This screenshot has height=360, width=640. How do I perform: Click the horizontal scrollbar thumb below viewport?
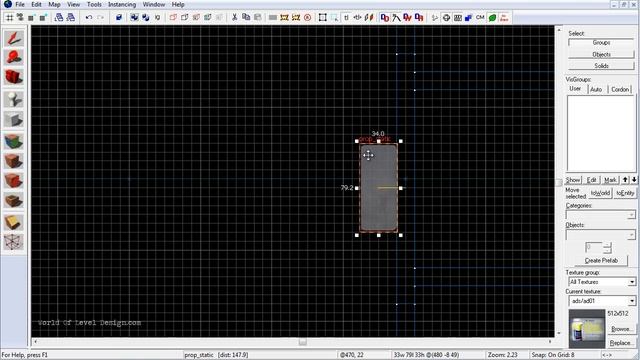click(302, 342)
